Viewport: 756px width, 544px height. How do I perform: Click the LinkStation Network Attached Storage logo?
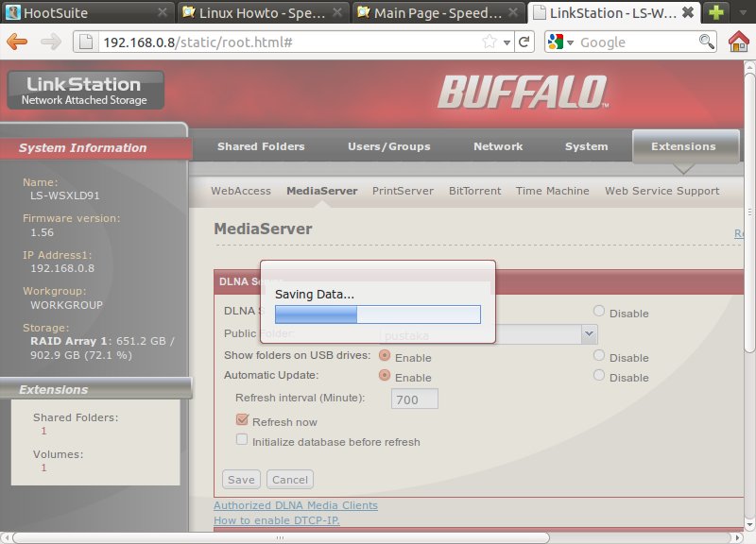pyautogui.click(x=85, y=90)
